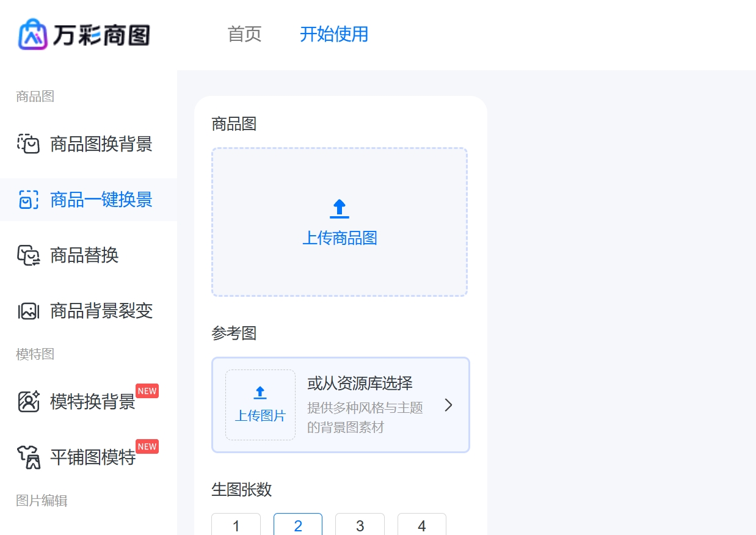Screen dimensions: 756x535
Task: Click the 上传商品图 upload link
Action: (339, 239)
